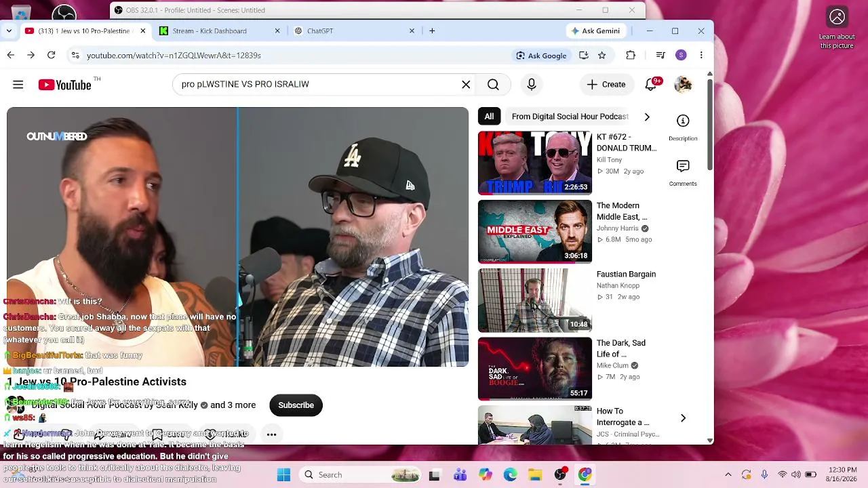The image size is (868, 488).
Task: Click the Windows taskbar Search box
Action: (359, 475)
